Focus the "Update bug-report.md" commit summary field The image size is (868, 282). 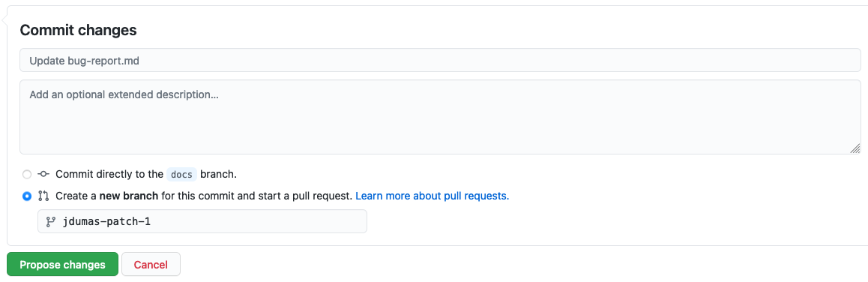pos(440,61)
